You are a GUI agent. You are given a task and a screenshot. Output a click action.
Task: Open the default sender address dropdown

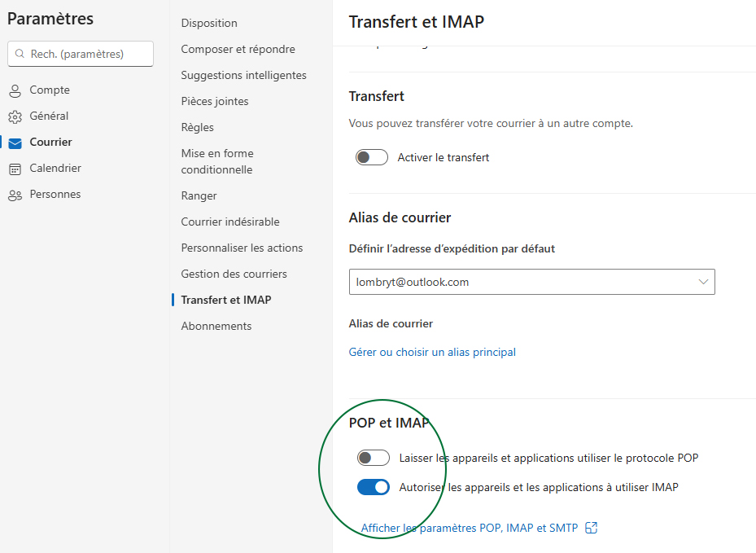point(531,282)
